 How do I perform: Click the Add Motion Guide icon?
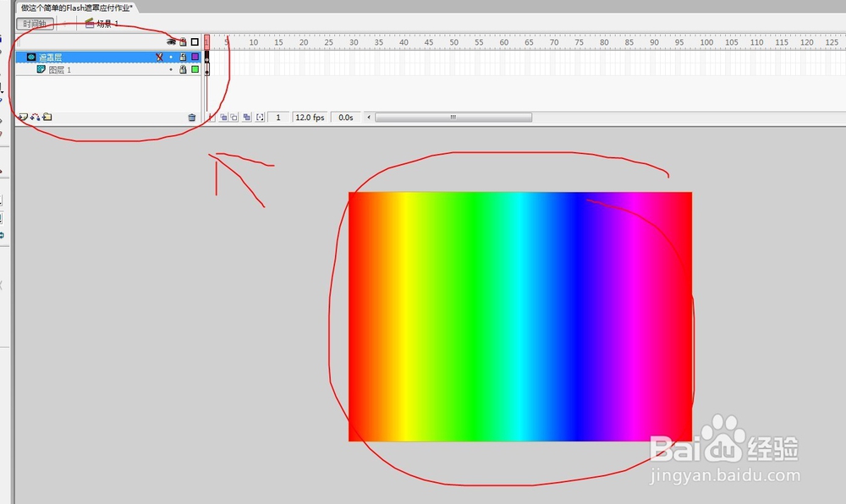point(35,117)
